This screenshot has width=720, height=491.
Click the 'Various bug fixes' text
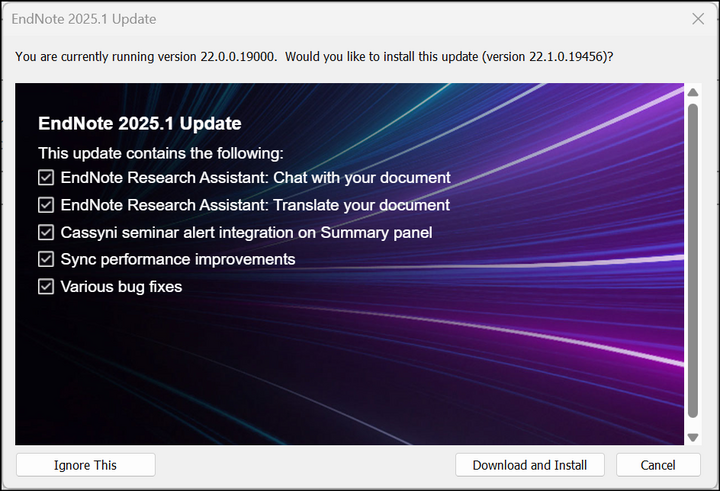pos(121,287)
